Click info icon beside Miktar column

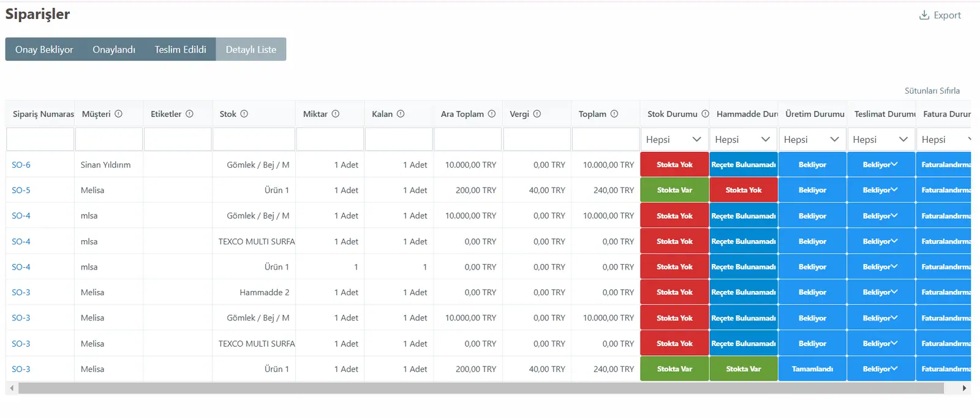336,114
